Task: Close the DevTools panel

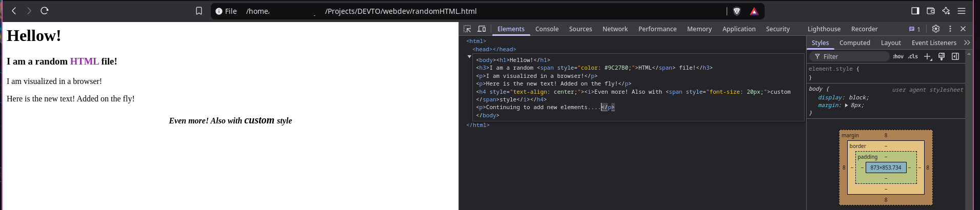Action: coord(963,29)
